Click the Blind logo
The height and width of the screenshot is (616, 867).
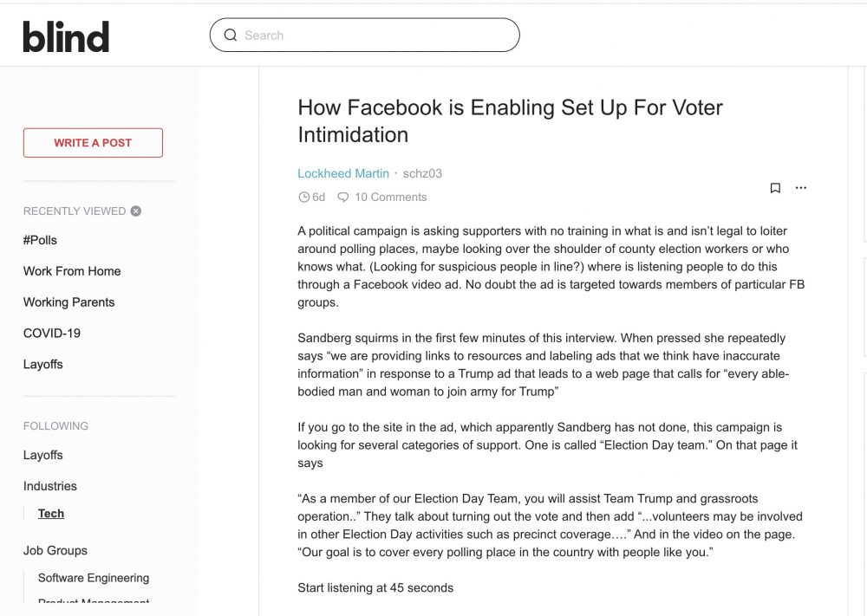coord(66,36)
